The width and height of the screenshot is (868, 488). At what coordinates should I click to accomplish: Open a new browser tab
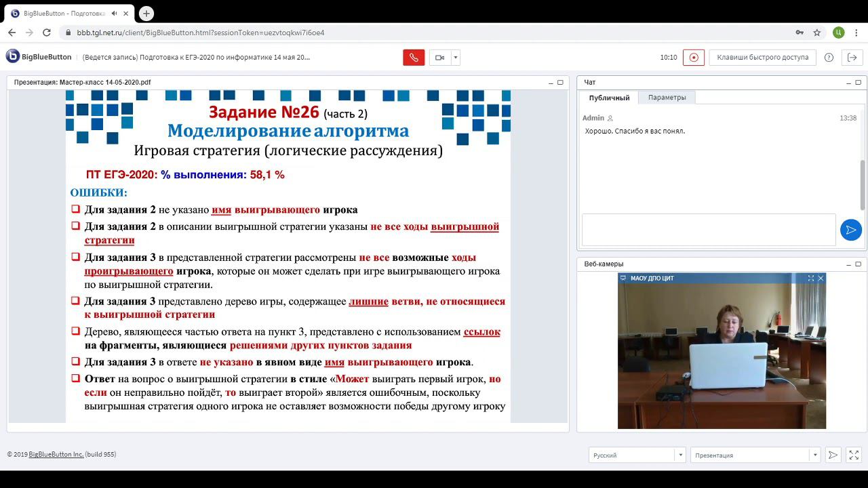pos(146,13)
